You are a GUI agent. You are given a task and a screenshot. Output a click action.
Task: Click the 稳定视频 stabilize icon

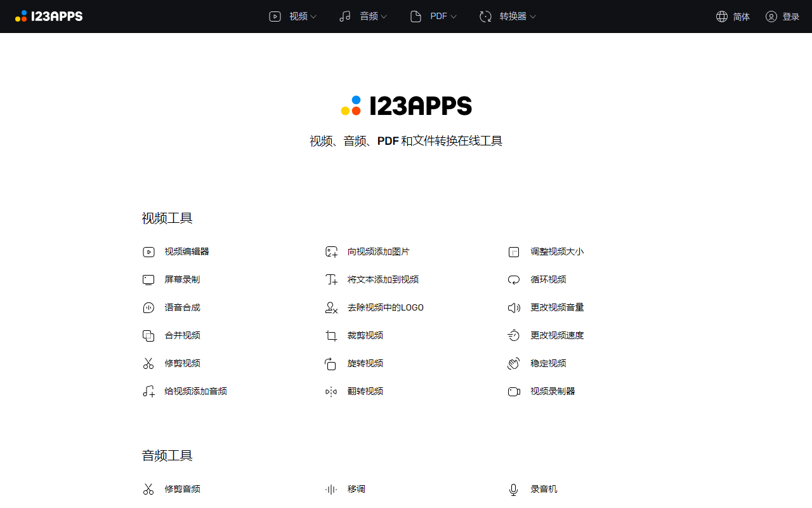point(514,364)
